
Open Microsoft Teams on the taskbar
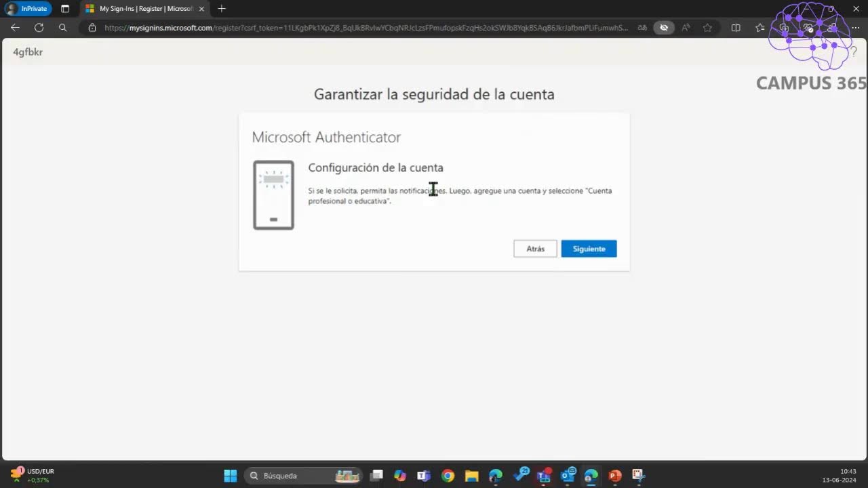coord(424,476)
